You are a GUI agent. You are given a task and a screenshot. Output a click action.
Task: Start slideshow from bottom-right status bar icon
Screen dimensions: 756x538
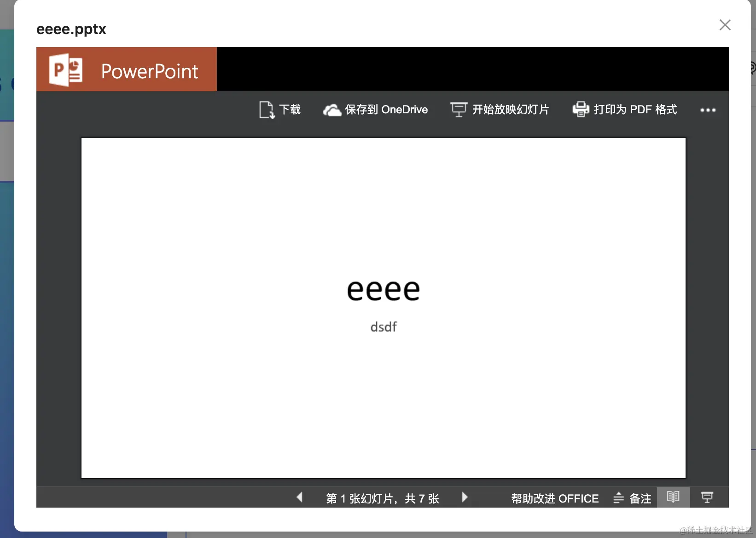pyautogui.click(x=707, y=497)
